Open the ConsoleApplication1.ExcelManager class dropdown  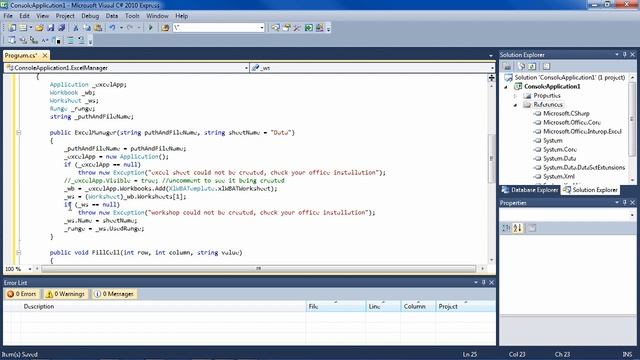(x=246, y=68)
